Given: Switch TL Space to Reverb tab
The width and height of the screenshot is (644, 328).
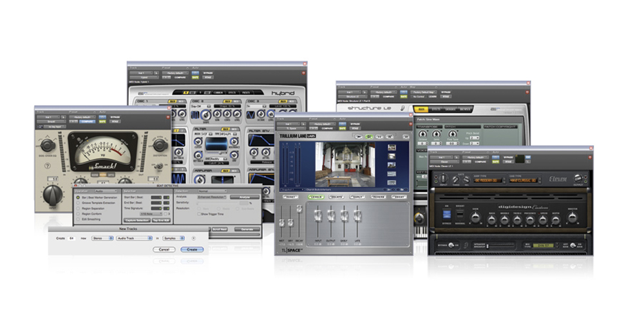Looking at the screenshot, I should 377,197.
